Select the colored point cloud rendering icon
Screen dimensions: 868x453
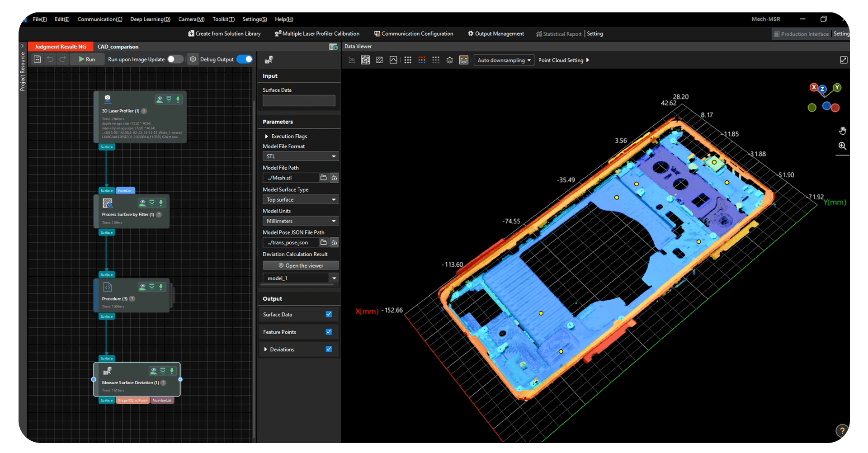(x=422, y=60)
